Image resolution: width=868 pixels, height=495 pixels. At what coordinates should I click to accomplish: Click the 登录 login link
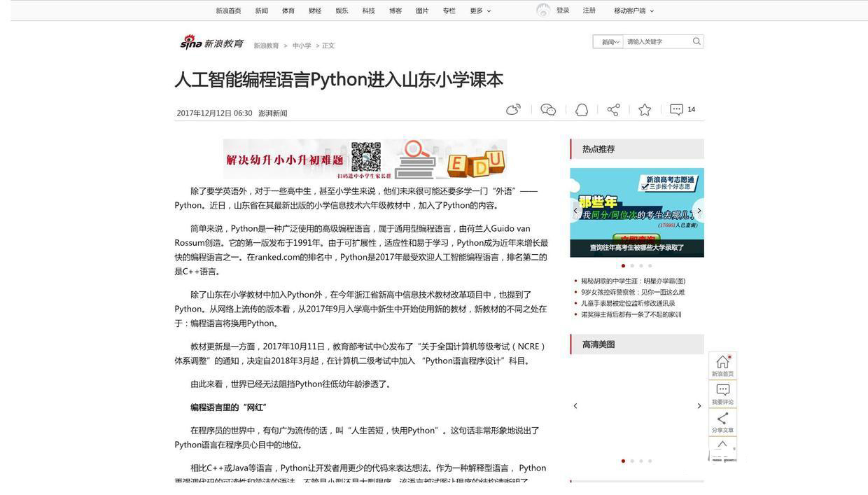pos(563,11)
